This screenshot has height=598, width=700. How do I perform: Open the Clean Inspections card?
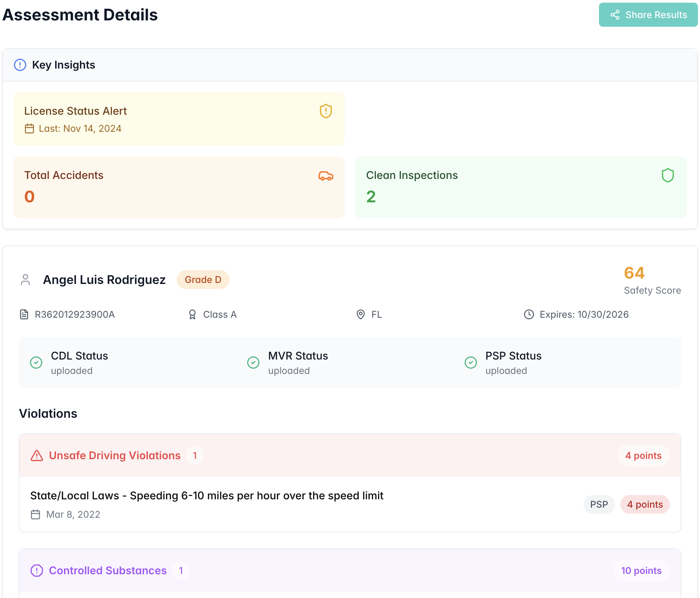521,187
